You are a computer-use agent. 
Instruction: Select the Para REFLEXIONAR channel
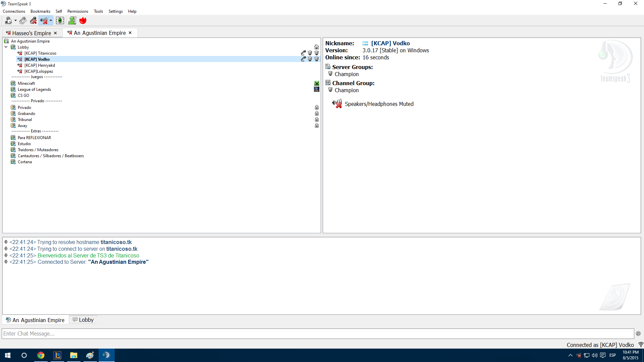(34, 138)
